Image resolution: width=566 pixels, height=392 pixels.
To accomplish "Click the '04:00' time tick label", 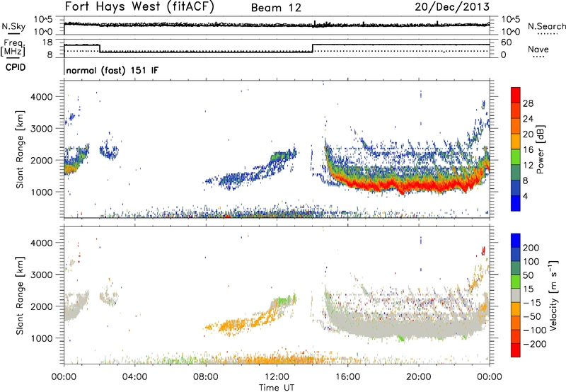I will 134,376.
